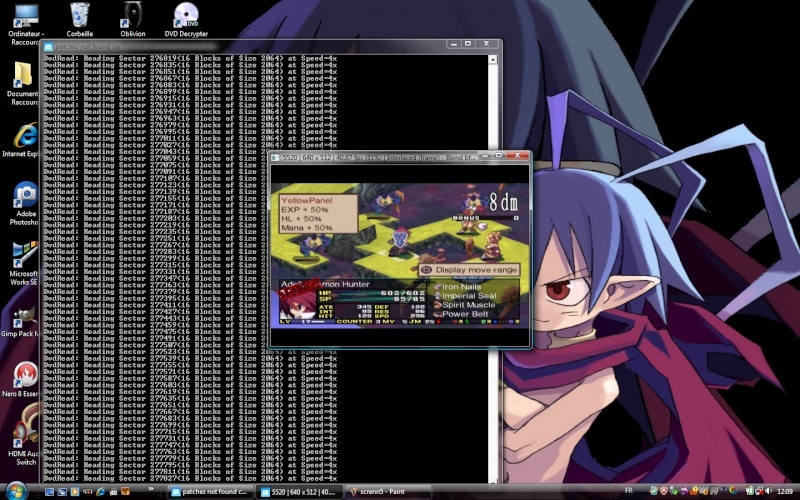Click the 'YellowPanel' label in the game
The height and width of the screenshot is (500, 800).
307,201
